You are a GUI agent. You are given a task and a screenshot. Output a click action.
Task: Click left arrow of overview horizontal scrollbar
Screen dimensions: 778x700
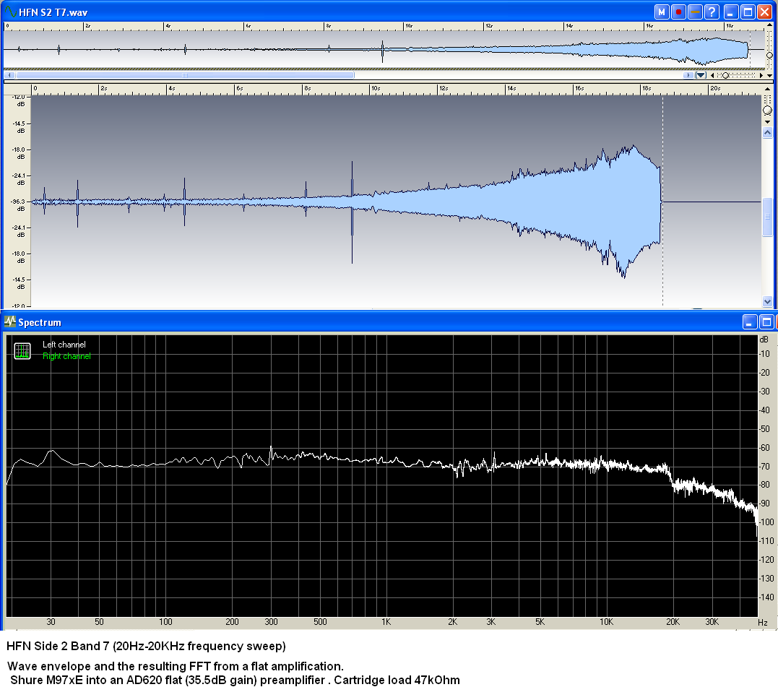pyautogui.click(x=10, y=75)
